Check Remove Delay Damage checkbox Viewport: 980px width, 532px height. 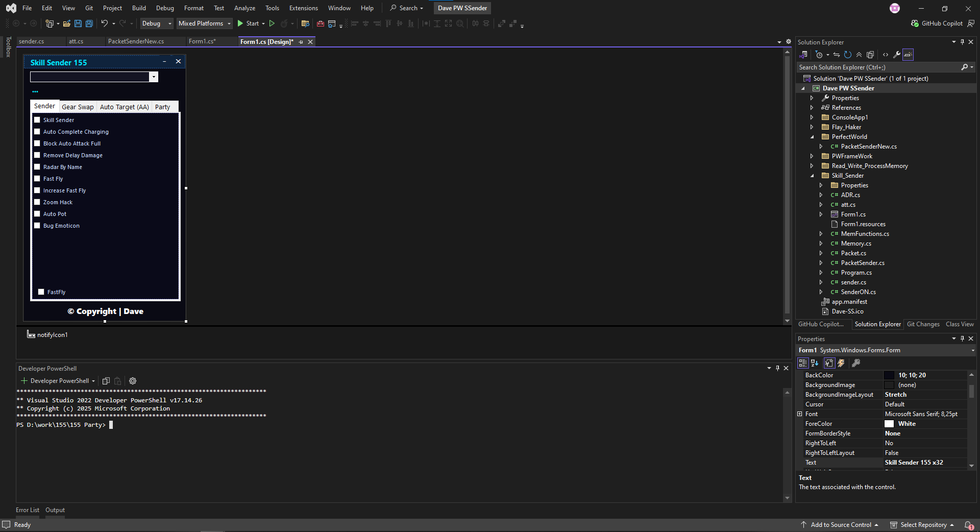pos(37,155)
